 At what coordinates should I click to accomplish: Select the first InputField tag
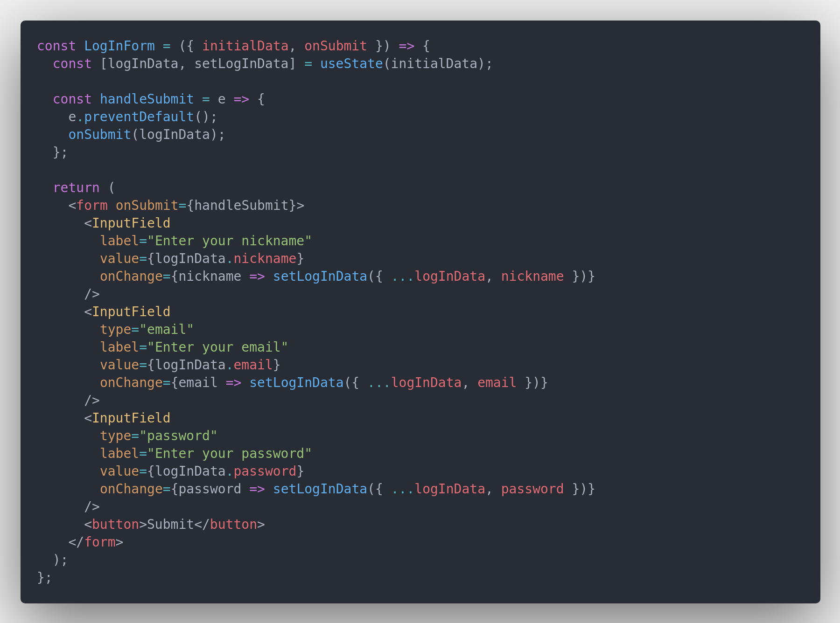127,223
